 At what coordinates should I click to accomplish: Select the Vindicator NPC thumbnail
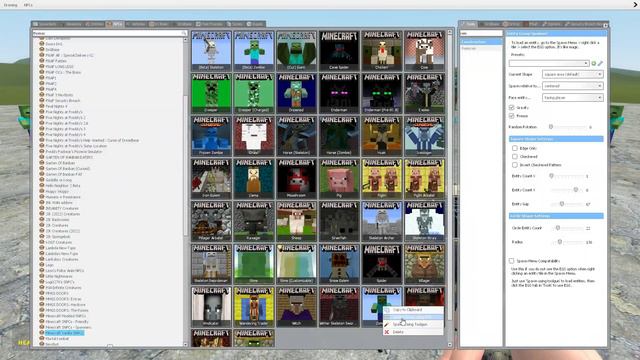pos(211,307)
